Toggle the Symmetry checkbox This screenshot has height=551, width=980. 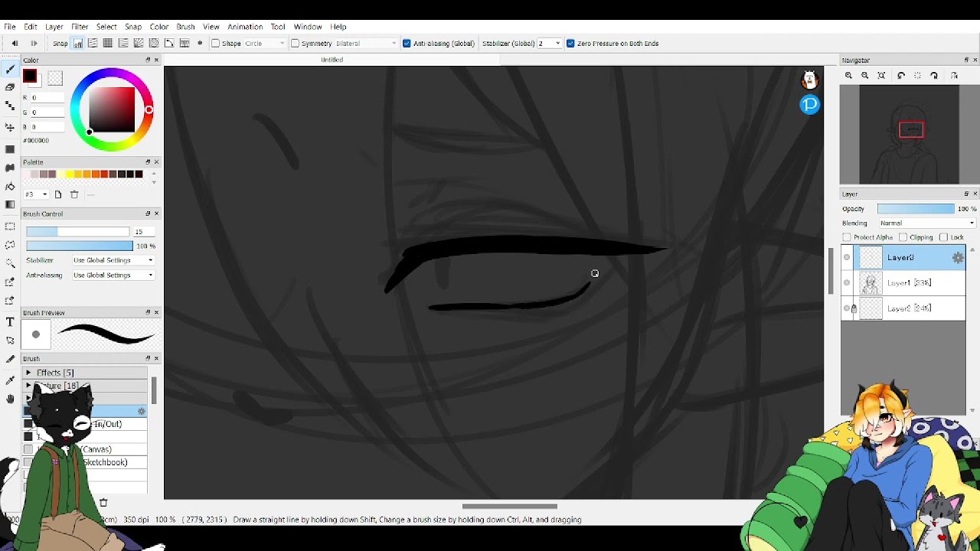click(295, 44)
